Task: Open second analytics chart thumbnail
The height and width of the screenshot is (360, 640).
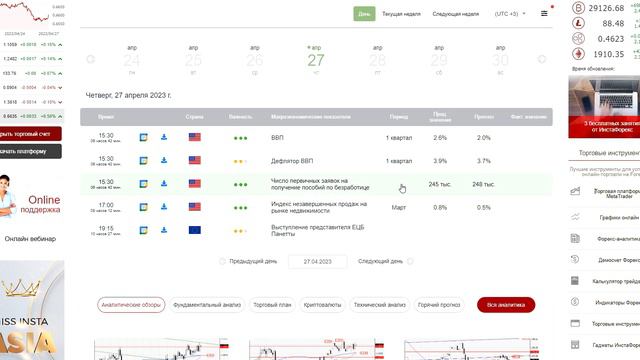Action: tap(316, 349)
